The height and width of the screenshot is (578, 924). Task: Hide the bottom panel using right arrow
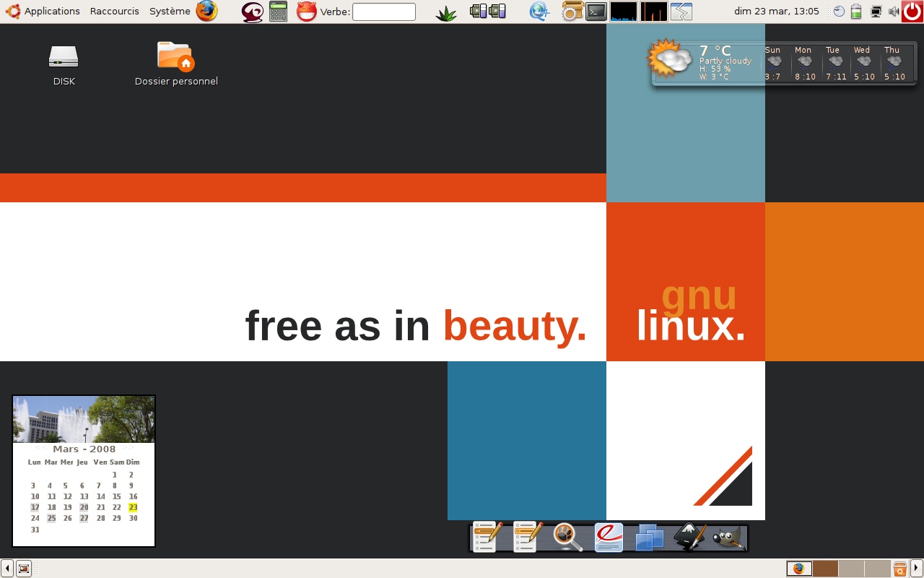pos(917,569)
